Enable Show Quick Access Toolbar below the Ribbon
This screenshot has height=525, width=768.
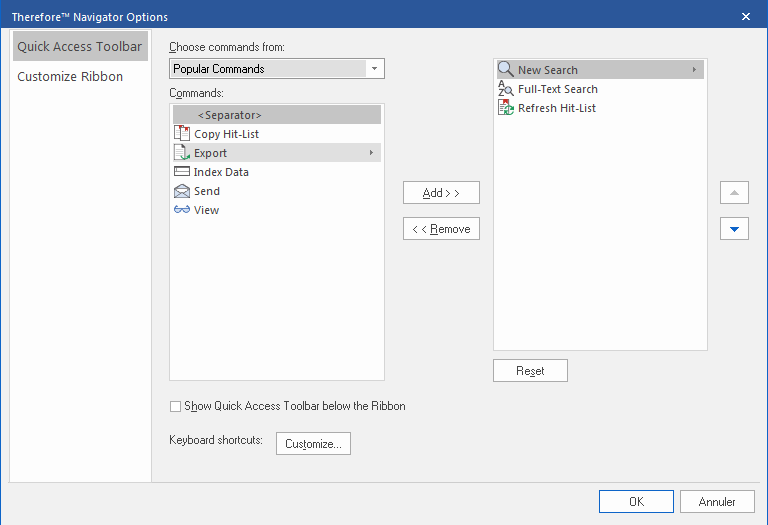[x=175, y=406]
